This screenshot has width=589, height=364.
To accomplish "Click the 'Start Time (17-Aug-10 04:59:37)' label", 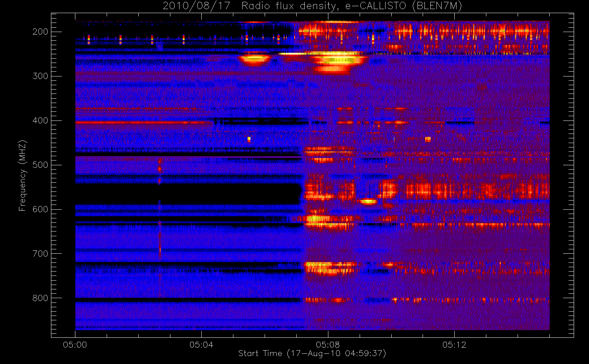I will (x=312, y=353).
